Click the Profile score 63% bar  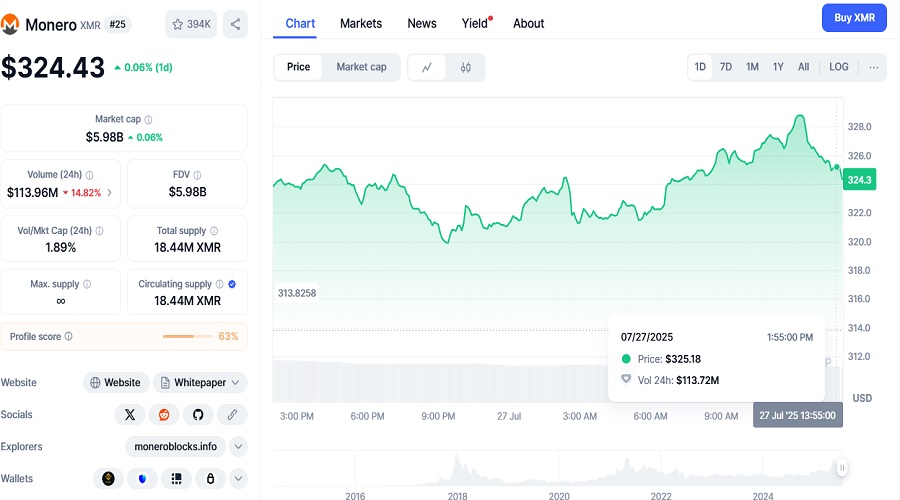(187, 336)
